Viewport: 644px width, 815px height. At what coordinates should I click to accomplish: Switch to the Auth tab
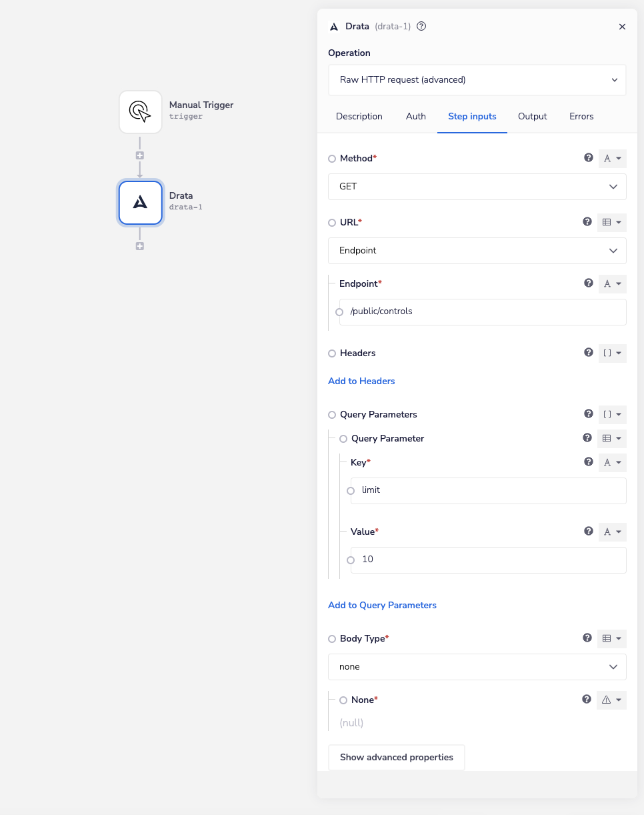(415, 116)
